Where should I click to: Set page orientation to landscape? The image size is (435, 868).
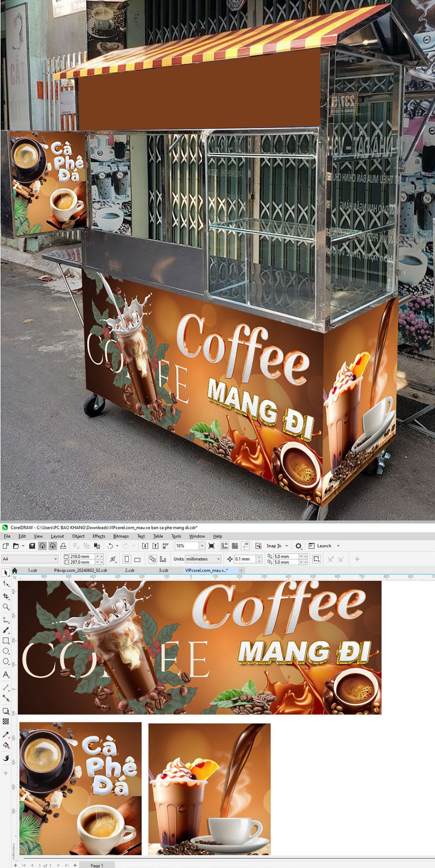[137, 559]
